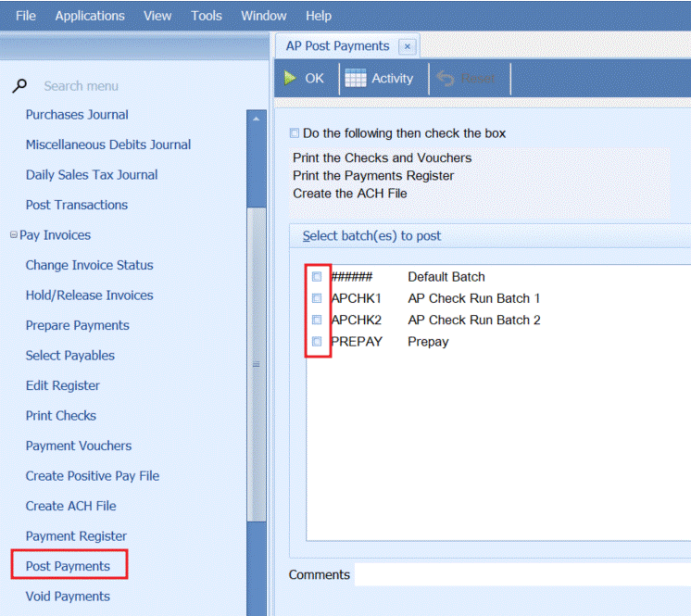Open the Tools menu
This screenshot has height=616, width=691.
[206, 16]
